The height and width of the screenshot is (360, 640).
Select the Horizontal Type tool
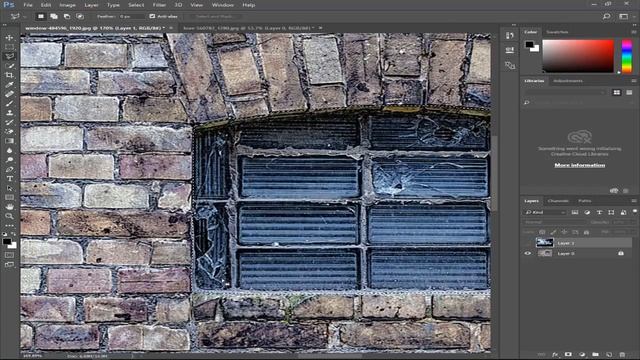9,178
